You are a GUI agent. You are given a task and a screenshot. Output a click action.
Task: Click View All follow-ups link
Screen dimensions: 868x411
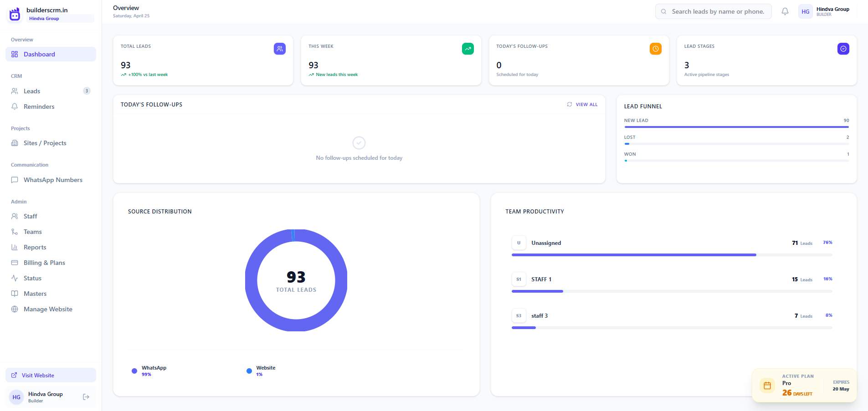[582, 104]
